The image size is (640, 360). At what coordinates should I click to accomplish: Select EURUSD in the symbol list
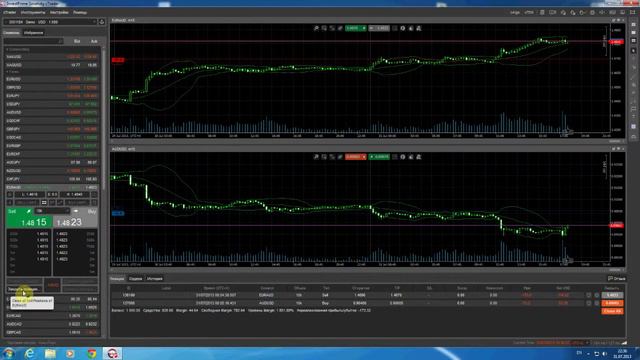pyautogui.click(x=51, y=79)
